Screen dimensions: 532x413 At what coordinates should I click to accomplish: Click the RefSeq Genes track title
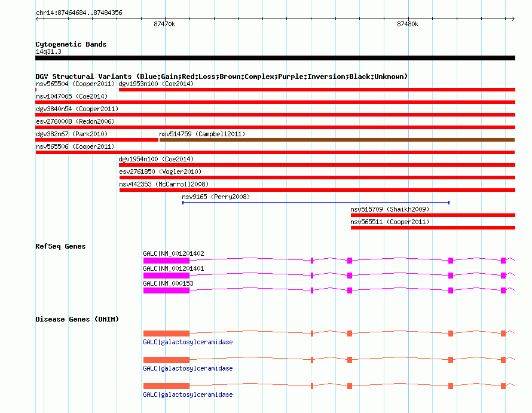[x=60, y=246]
